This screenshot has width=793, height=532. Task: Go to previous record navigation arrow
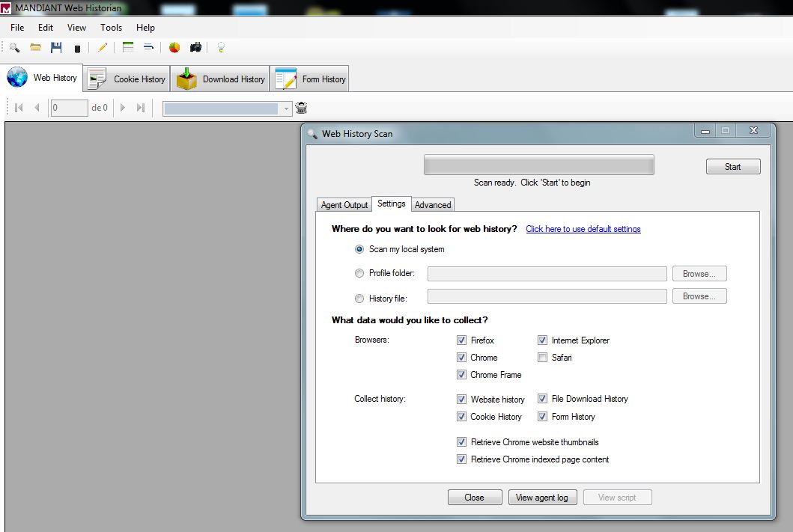click(x=37, y=108)
